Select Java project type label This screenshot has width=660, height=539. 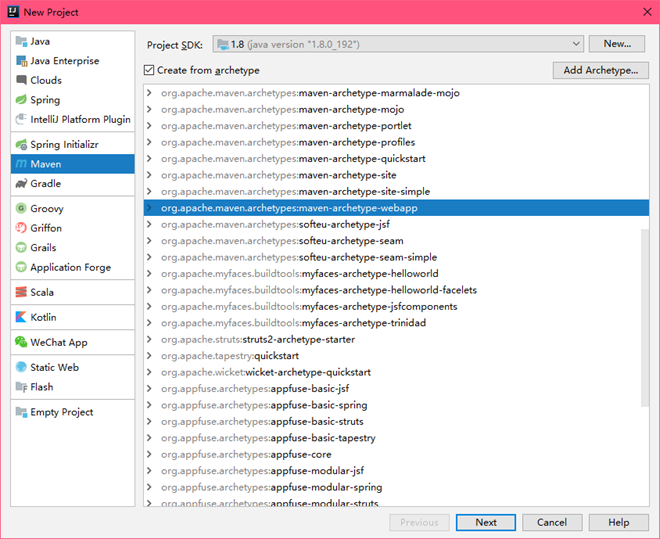[x=40, y=41]
